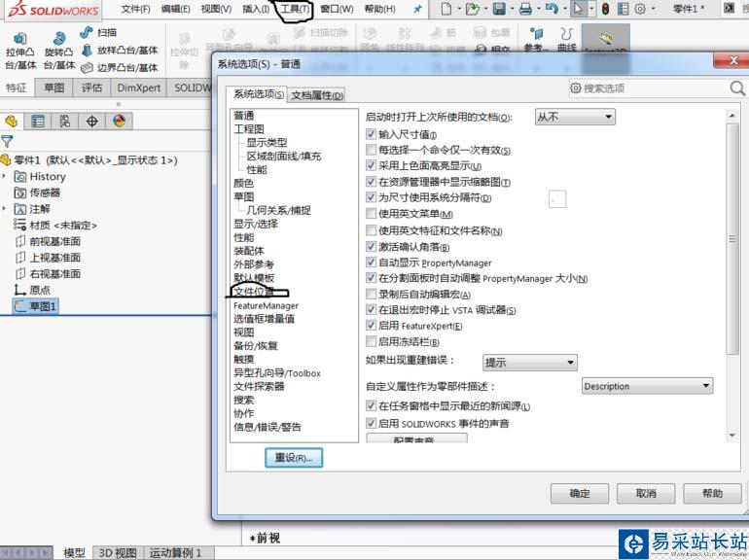
Task: Click the Save icon in top toolbar
Action: tap(499, 9)
